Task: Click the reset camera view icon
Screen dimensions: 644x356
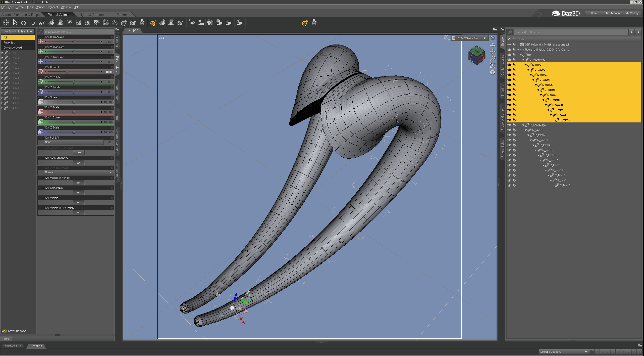Action: pyautogui.click(x=493, y=72)
